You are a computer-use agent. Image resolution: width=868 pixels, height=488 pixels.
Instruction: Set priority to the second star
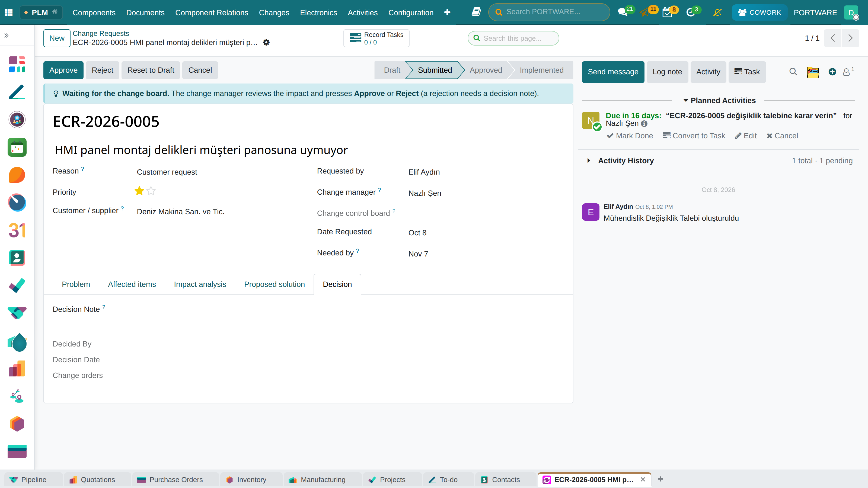point(151,191)
